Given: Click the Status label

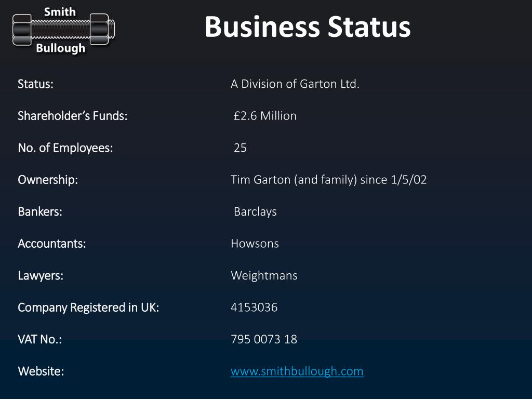Looking at the screenshot, I should tap(36, 84).
